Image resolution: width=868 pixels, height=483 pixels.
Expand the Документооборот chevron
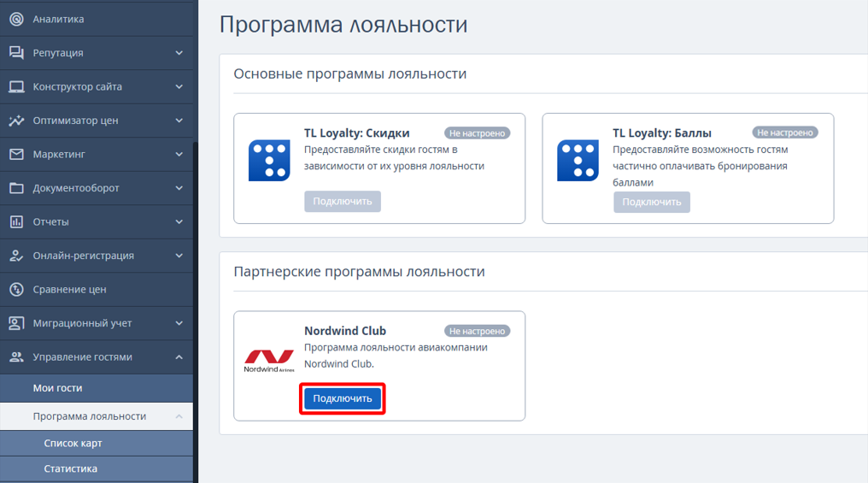click(x=179, y=188)
